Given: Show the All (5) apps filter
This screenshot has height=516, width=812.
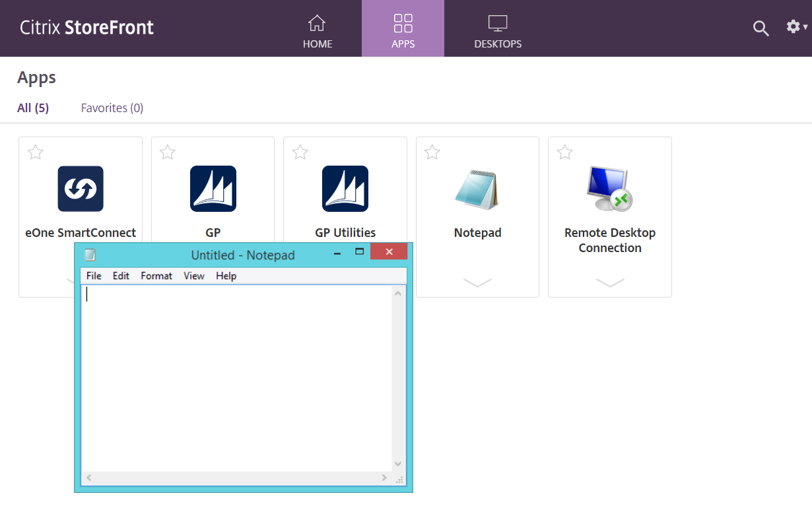Looking at the screenshot, I should (33, 108).
